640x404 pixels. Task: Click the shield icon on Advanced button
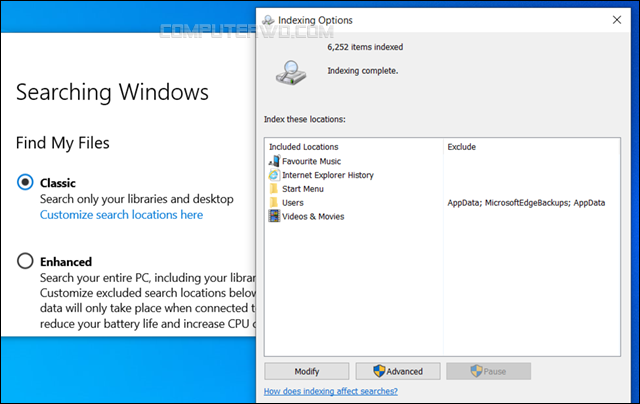[x=379, y=371]
